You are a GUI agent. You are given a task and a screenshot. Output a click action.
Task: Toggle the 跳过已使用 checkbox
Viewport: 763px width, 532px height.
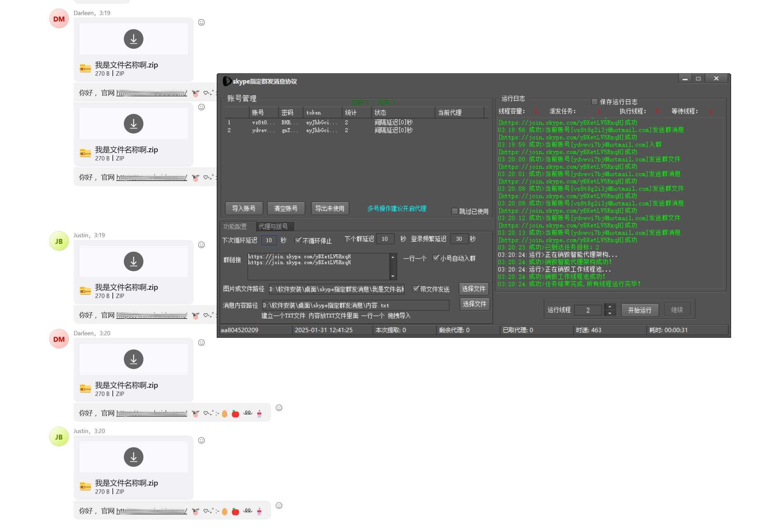coord(455,211)
